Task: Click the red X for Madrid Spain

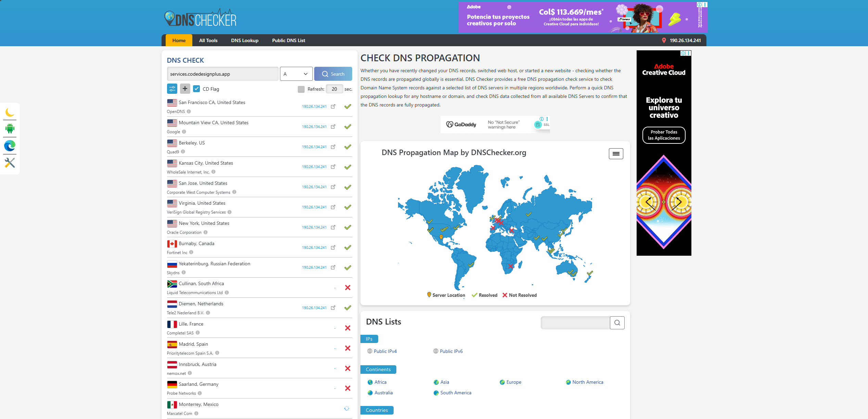Action: click(x=348, y=348)
